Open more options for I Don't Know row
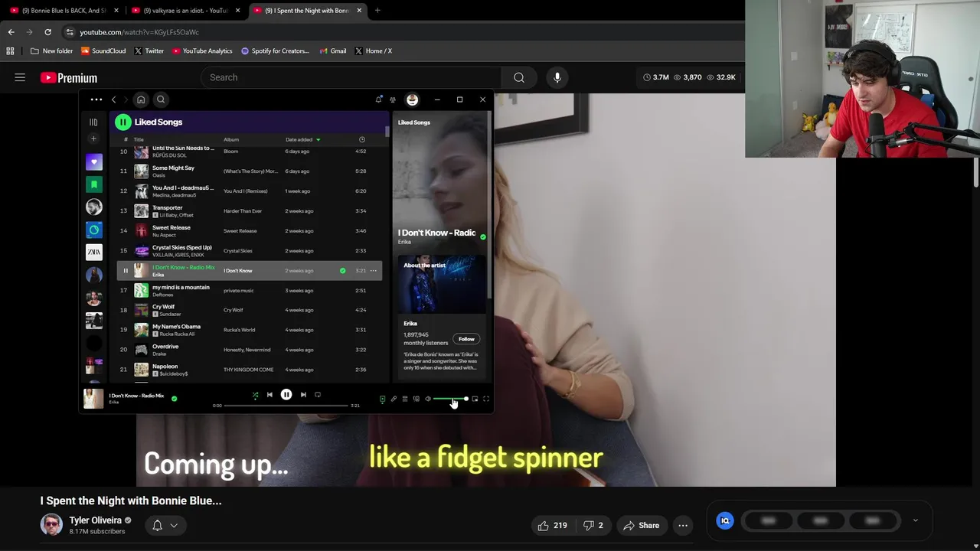This screenshot has height=551, width=980. coord(374,271)
